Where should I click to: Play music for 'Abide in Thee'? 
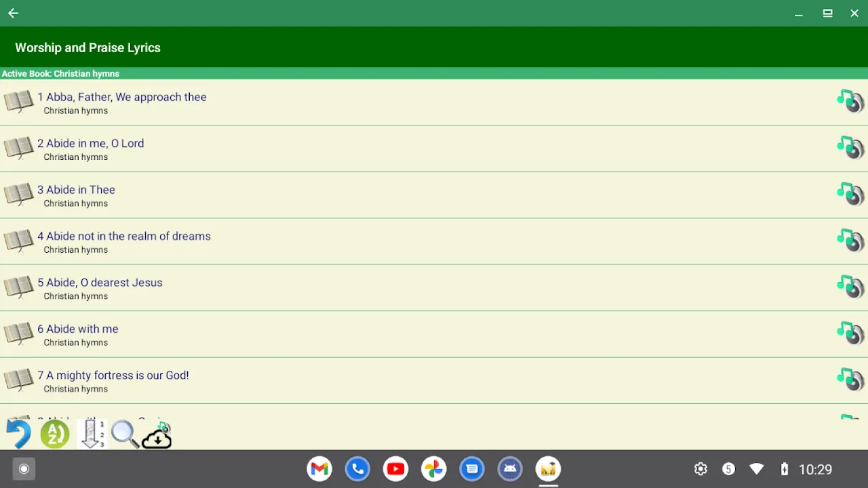[x=850, y=194]
